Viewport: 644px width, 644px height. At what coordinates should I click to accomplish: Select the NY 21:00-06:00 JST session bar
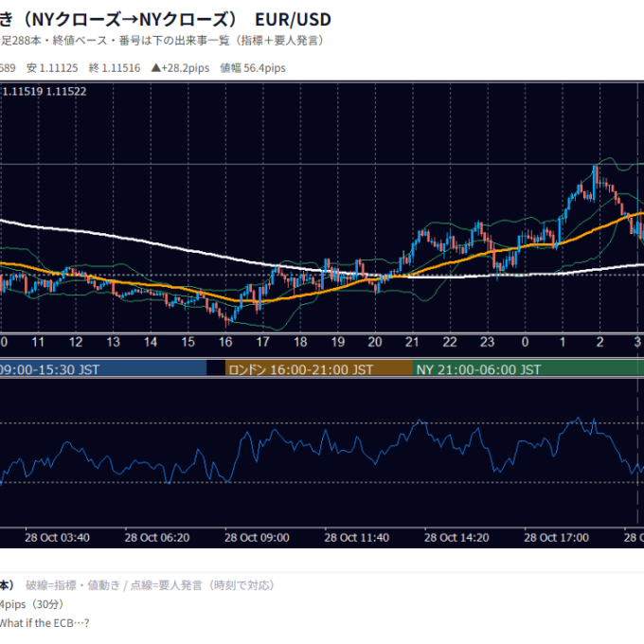[x=528, y=369]
